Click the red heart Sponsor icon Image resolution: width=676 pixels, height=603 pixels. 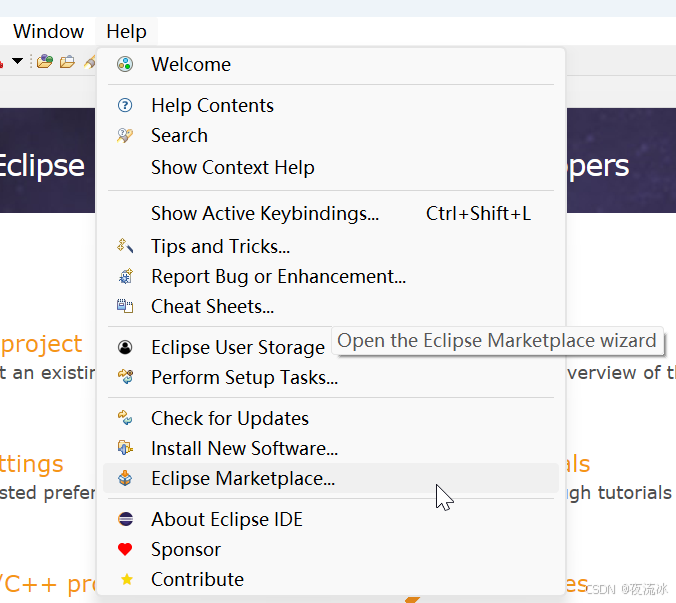(x=125, y=550)
